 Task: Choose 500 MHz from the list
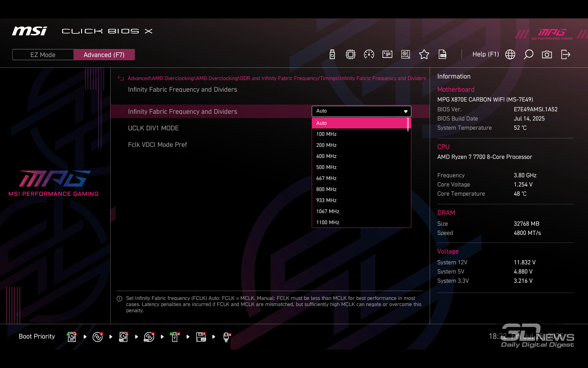(360, 167)
